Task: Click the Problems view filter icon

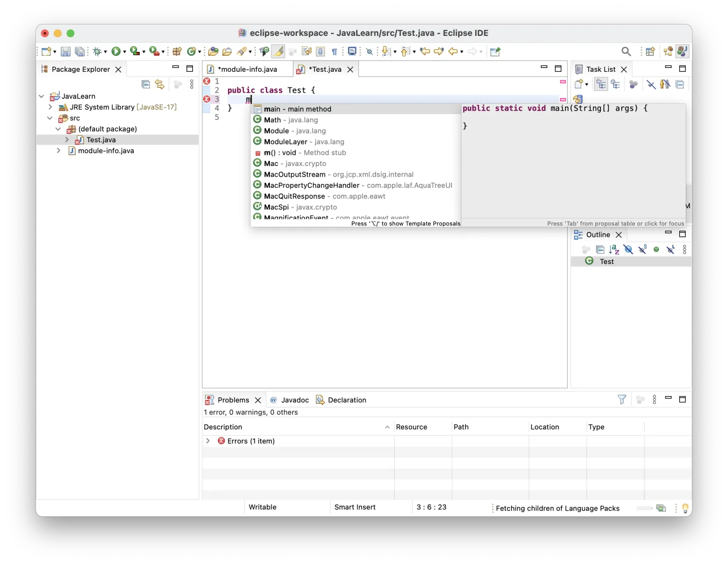Action: pos(622,399)
